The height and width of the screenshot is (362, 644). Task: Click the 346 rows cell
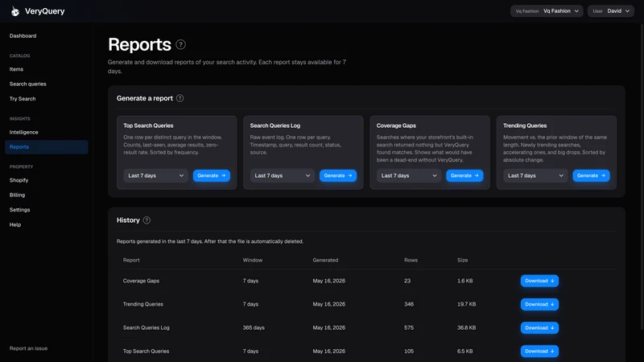[x=409, y=304]
